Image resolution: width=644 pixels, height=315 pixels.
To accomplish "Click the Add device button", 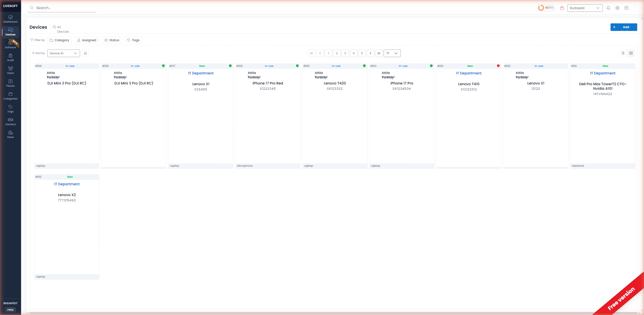I will [624, 27].
